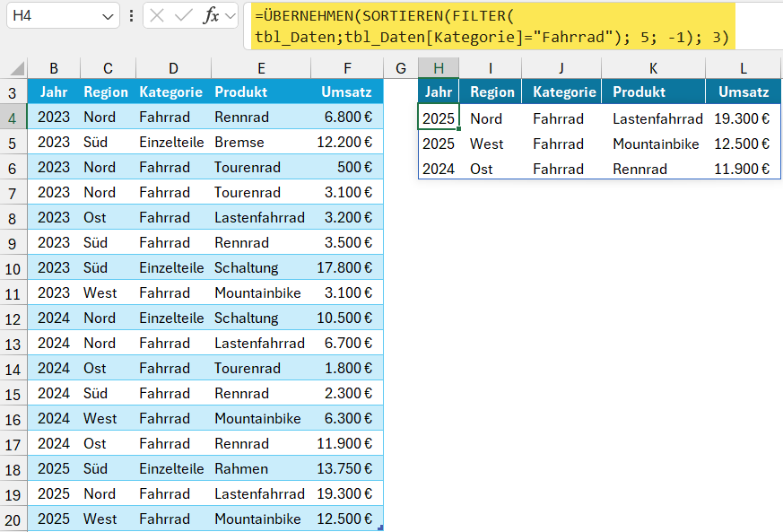Select the highlighted column H header
This screenshot has height=532, width=783.
[x=439, y=68]
